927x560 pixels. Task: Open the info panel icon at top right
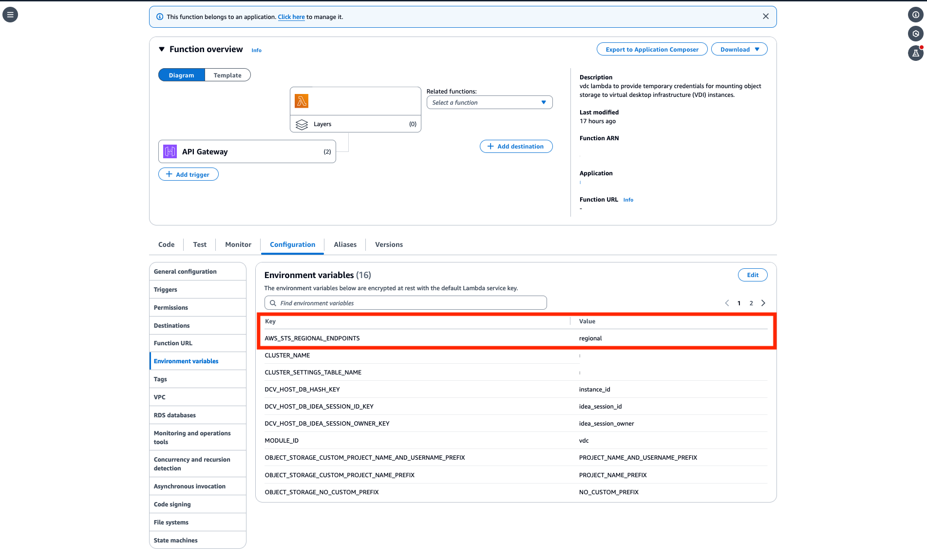pos(915,15)
